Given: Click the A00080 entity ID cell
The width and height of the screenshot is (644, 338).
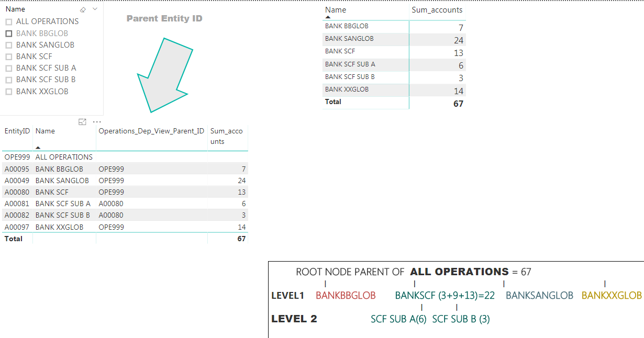Looking at the screenshot, I should click(x=16, y=192).
